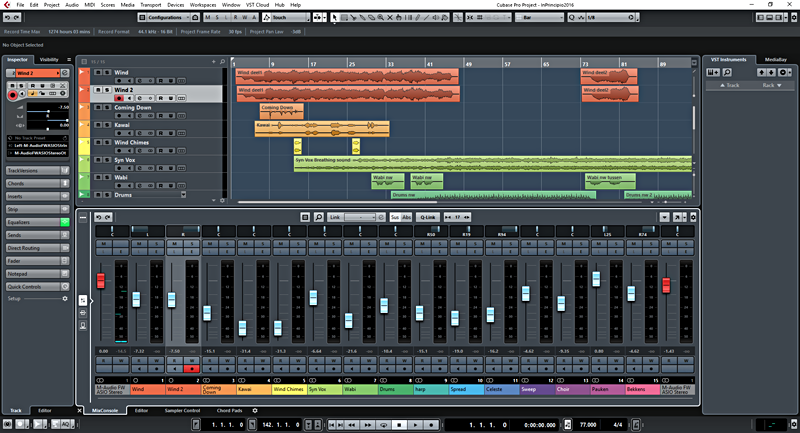Open the VST Cloud menu
This screenshot has width=800, height=433.
257,5
